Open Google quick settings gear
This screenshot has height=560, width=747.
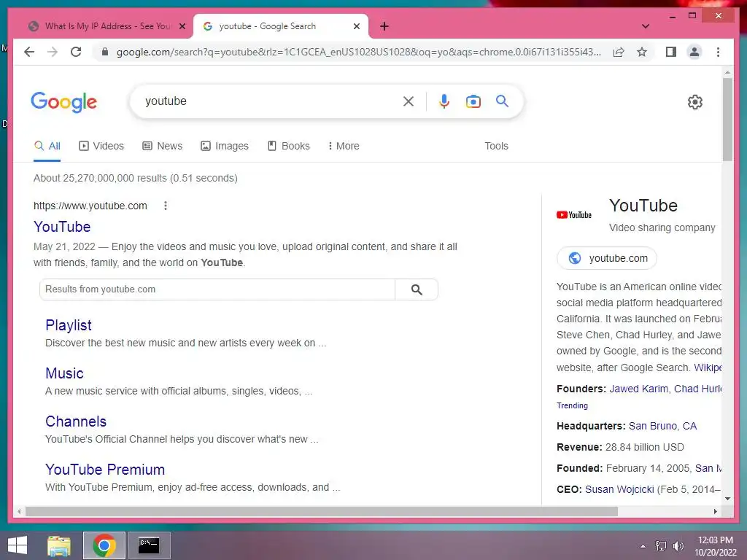(695, 102)
